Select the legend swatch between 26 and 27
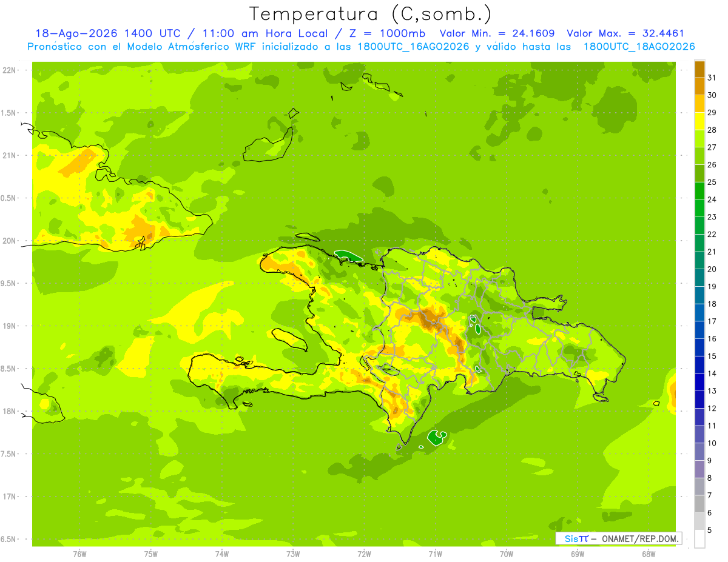This screenshot has height=562, width=728. (699, 156)
